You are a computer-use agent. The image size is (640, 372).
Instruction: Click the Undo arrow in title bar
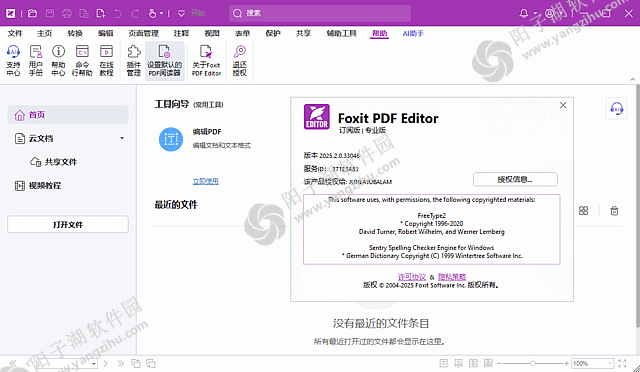click(x=118, y=13)
